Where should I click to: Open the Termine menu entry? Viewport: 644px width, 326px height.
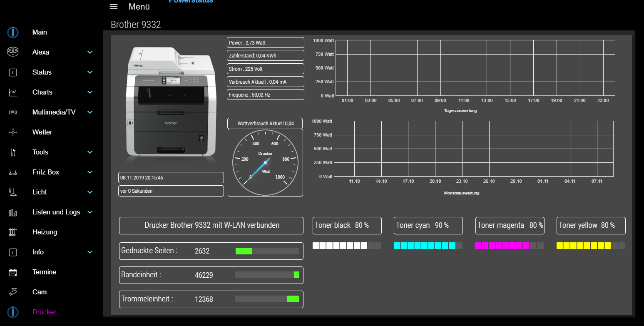(x=44, y=272)
